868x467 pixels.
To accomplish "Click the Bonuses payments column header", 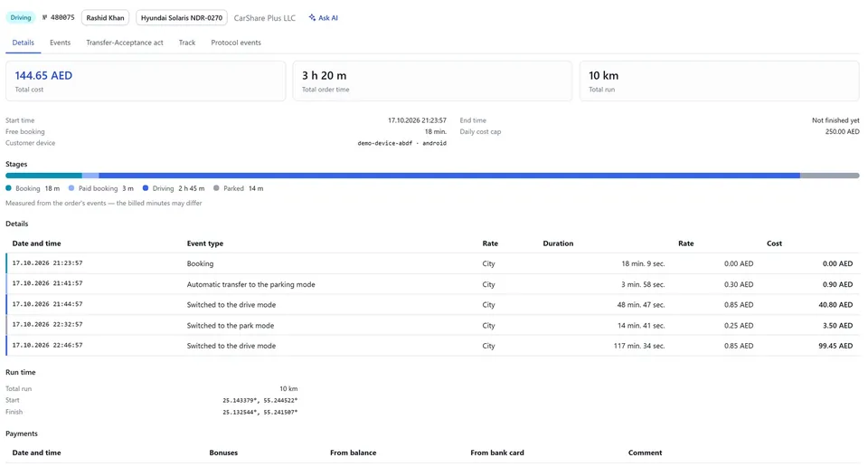I will tap(223, 453).
